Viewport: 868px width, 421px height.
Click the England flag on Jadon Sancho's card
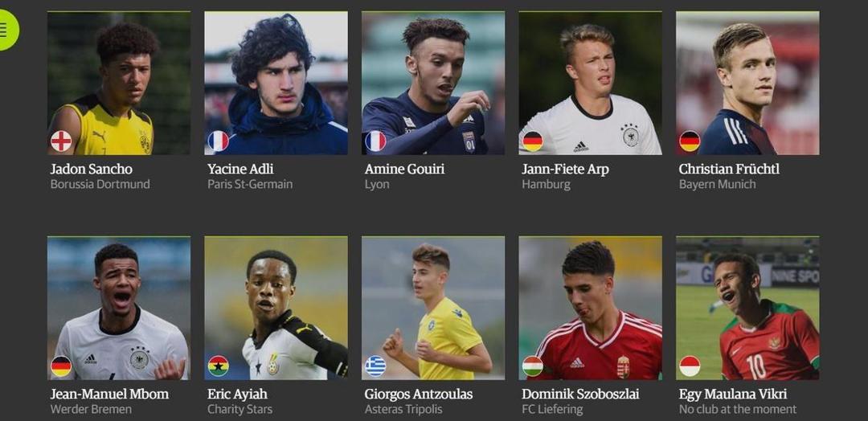pyautogui.click(x=61, y=141)
